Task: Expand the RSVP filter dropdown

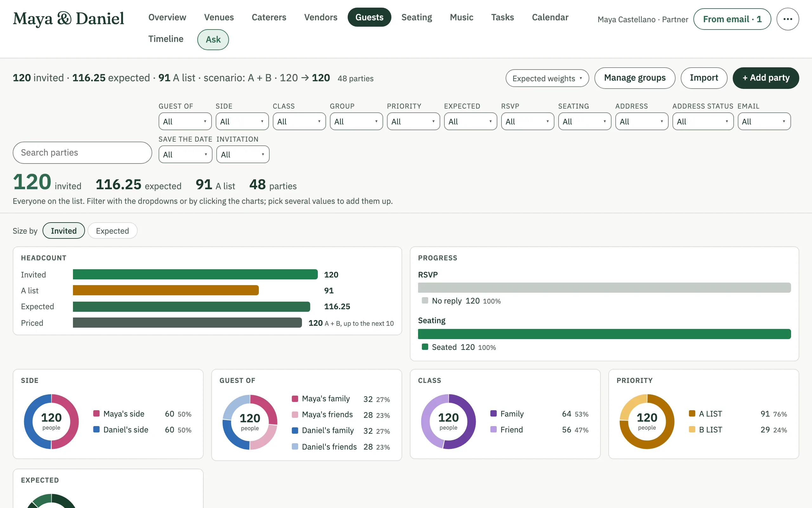Action: [527, 121]
